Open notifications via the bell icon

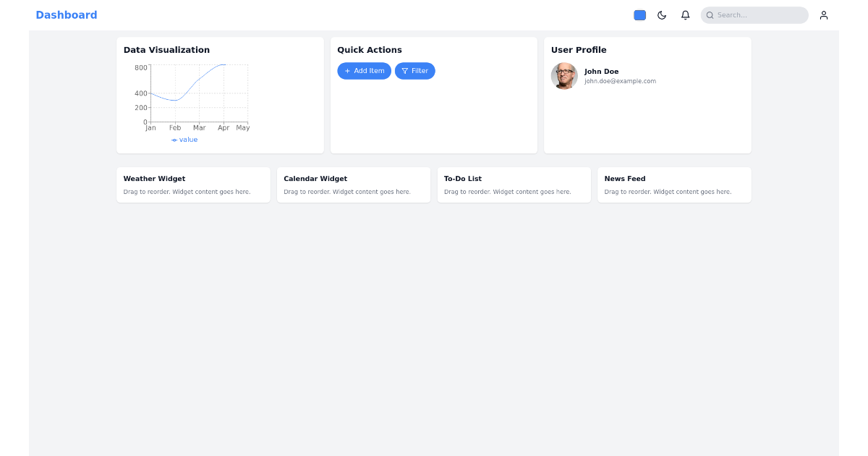[685, 14]
